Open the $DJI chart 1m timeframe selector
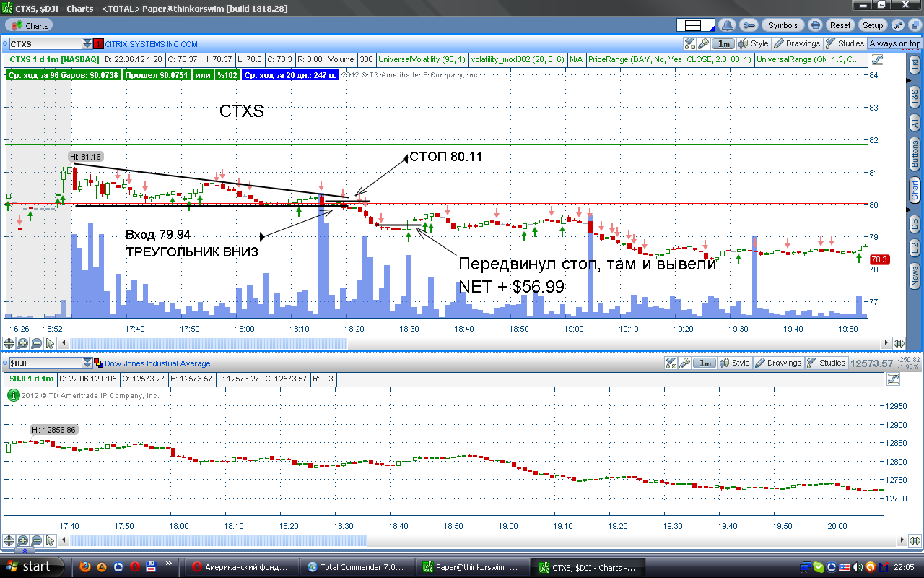This screenshot has width=924, height=578. [x=705, y=363]
